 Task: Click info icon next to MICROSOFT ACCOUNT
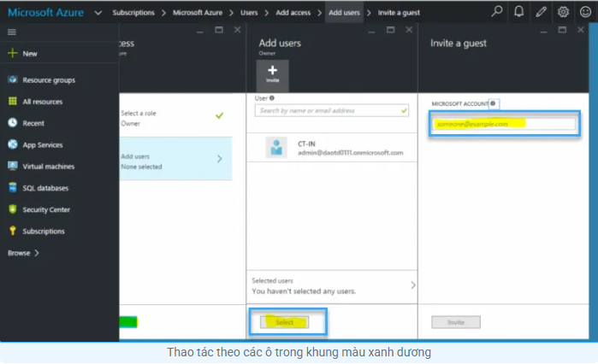[x=493, y=103]
